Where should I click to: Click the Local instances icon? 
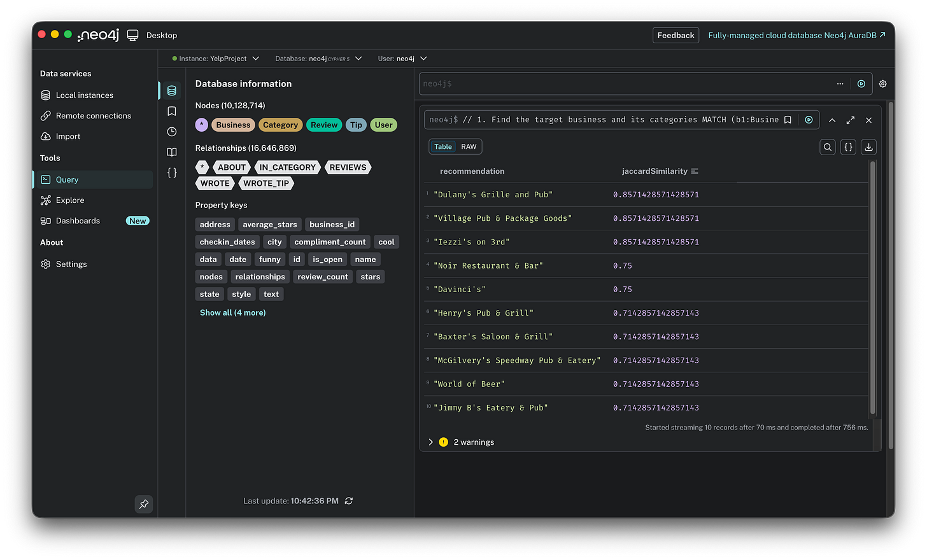coord(46,95)
